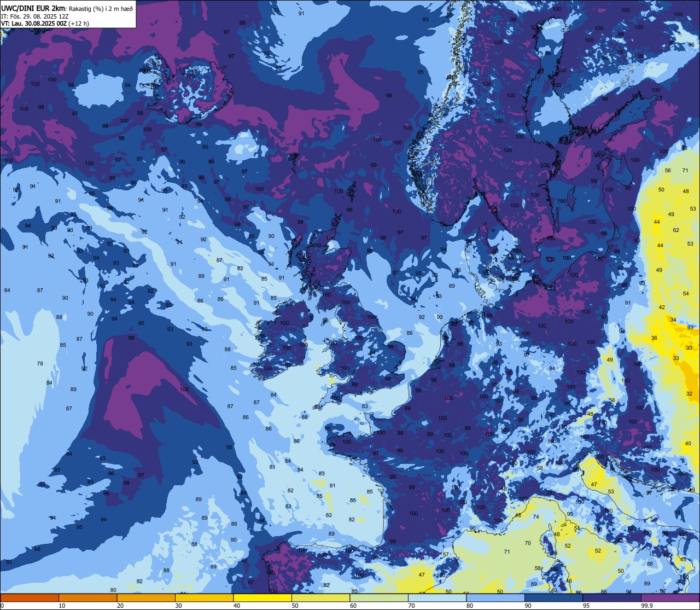Click the humidity value '70' on the map
Screen dimensions: 700x610
(x=528, y=543)
